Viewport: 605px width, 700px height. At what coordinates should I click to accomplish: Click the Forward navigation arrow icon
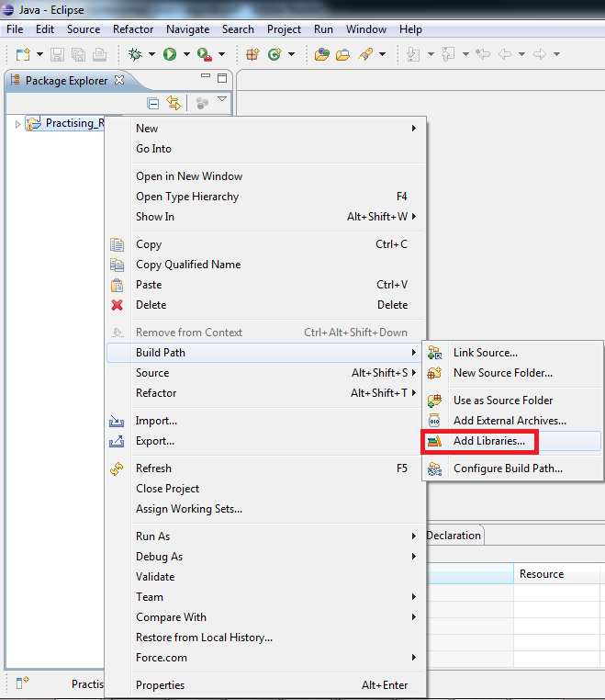click(540, 54)
